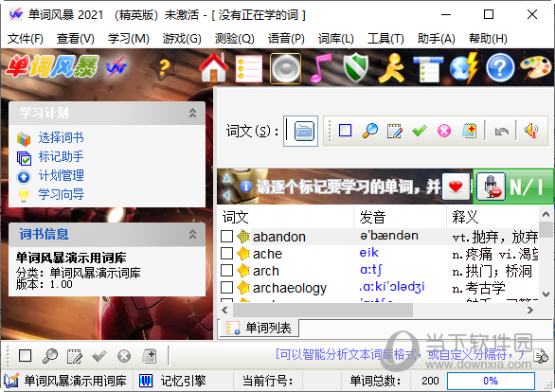The image size is (555, 392).
Task: Click the soft keyboard icon beside search field
Action: point(304,131)
